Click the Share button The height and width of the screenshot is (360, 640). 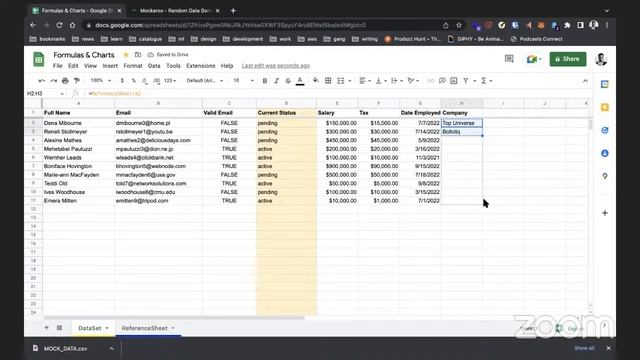(568, 59)
